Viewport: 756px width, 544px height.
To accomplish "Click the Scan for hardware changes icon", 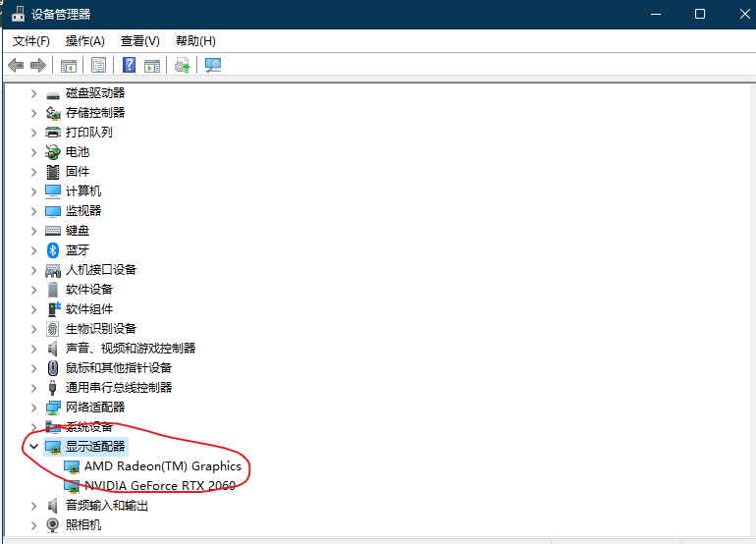I will coord(213,65).
